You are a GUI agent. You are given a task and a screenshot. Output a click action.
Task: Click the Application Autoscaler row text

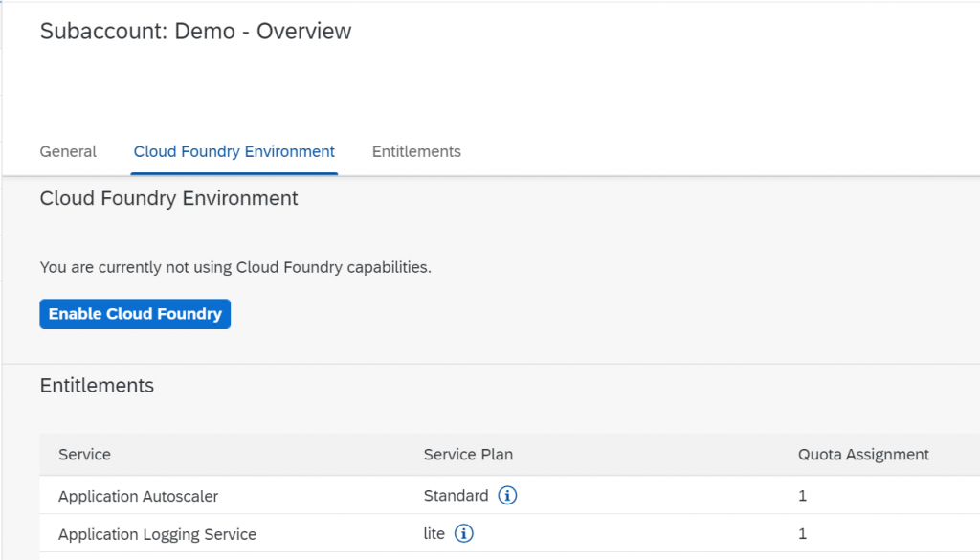pos(138,496)
